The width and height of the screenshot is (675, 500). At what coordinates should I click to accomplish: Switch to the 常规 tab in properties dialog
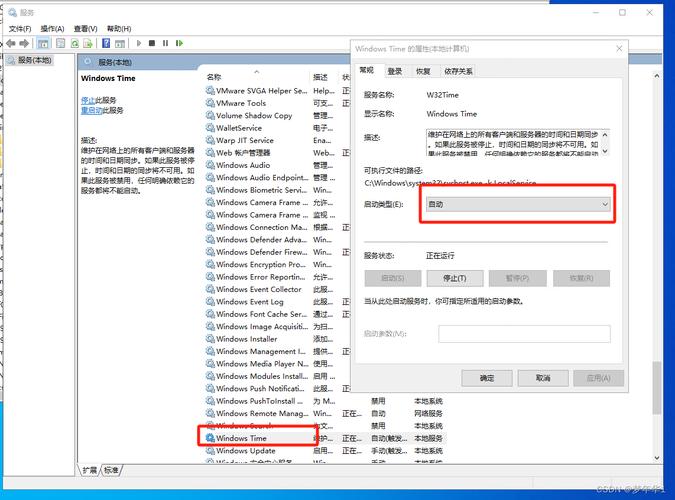(x=367, y=70)
